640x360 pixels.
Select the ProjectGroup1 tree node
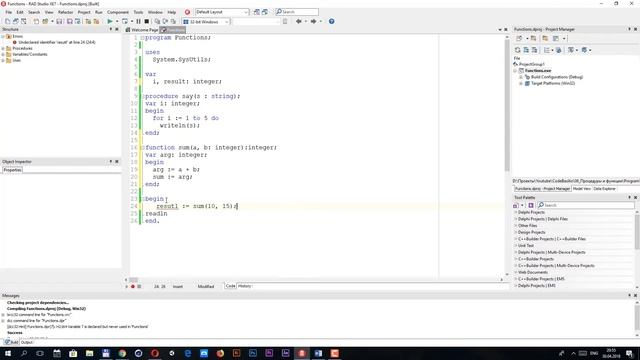532,64
